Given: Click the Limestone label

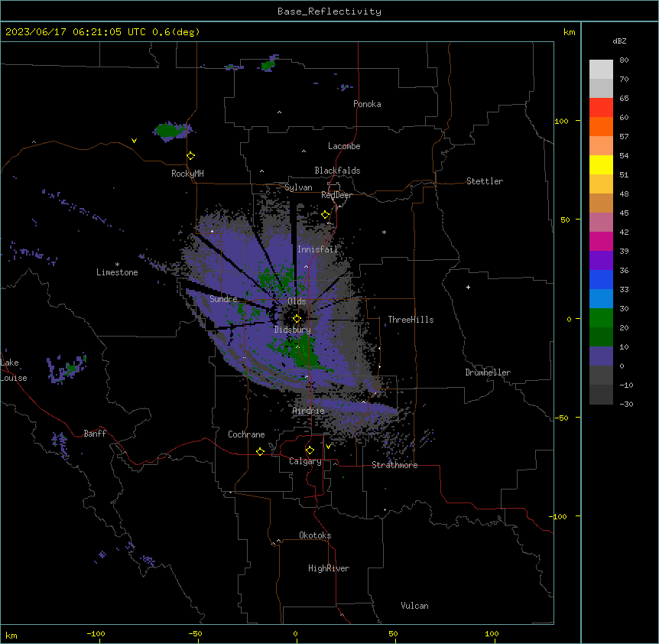Looking at the screenshot, I should [117, 272].
